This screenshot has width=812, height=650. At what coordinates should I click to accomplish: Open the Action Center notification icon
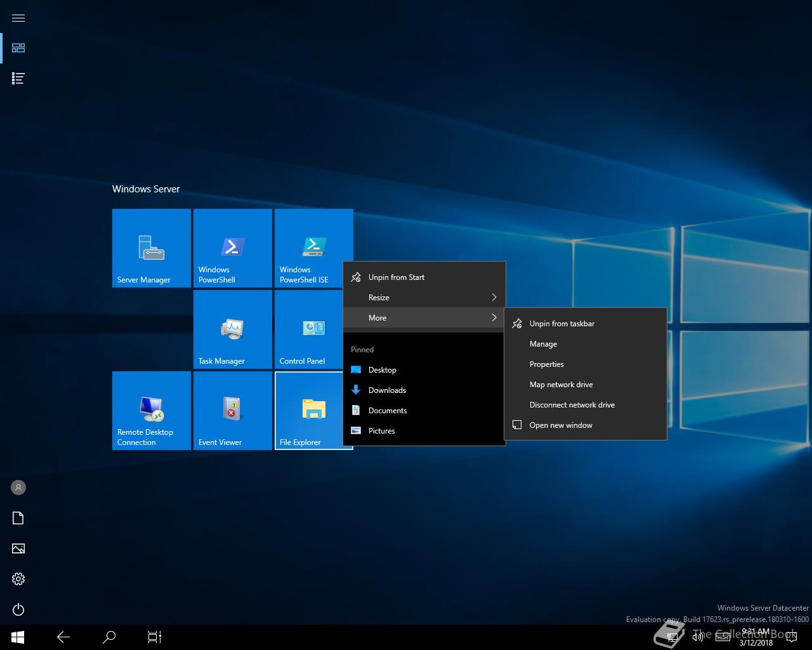(791, 637)
